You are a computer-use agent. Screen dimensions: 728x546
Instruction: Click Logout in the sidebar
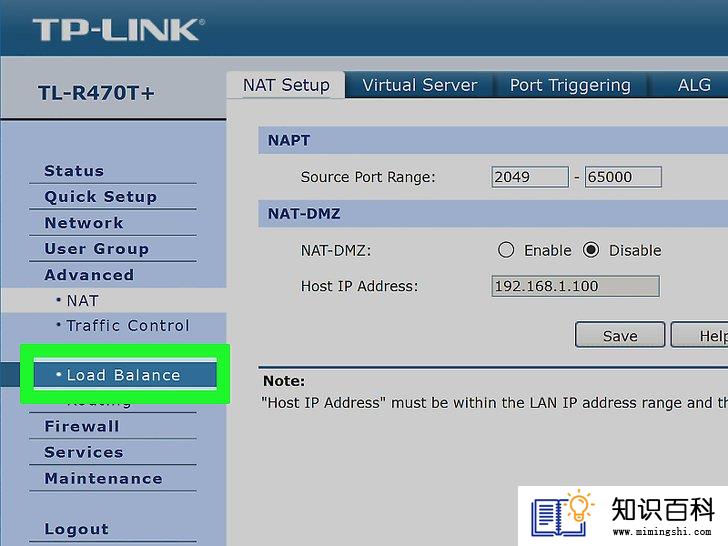[77, 529]
